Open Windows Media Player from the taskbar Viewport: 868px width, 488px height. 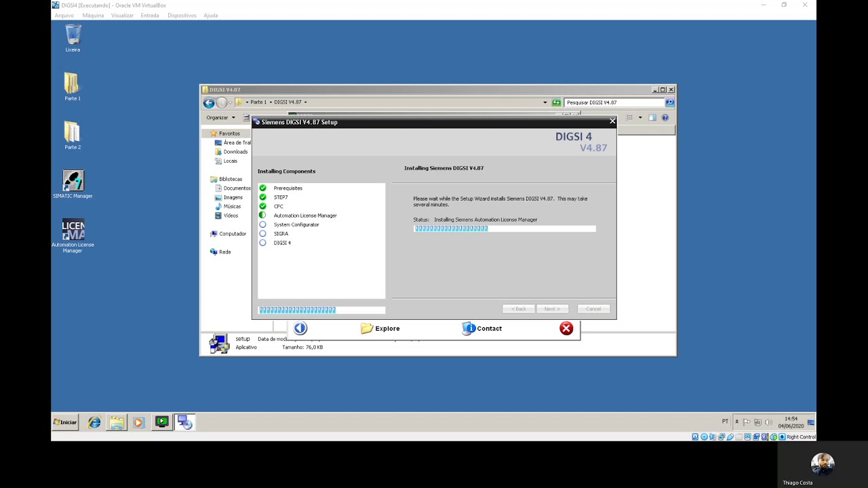tap(138, 422)
